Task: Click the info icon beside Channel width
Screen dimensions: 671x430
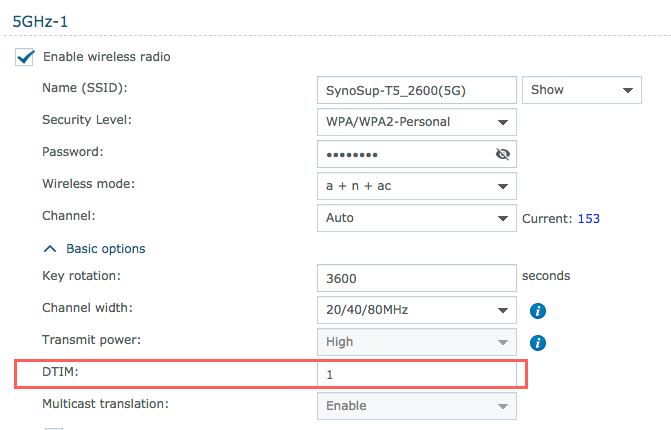Action: point(537,311)
